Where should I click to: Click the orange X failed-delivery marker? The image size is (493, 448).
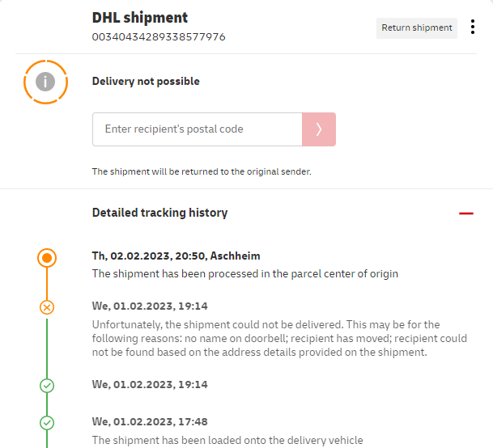click(47, 307)
